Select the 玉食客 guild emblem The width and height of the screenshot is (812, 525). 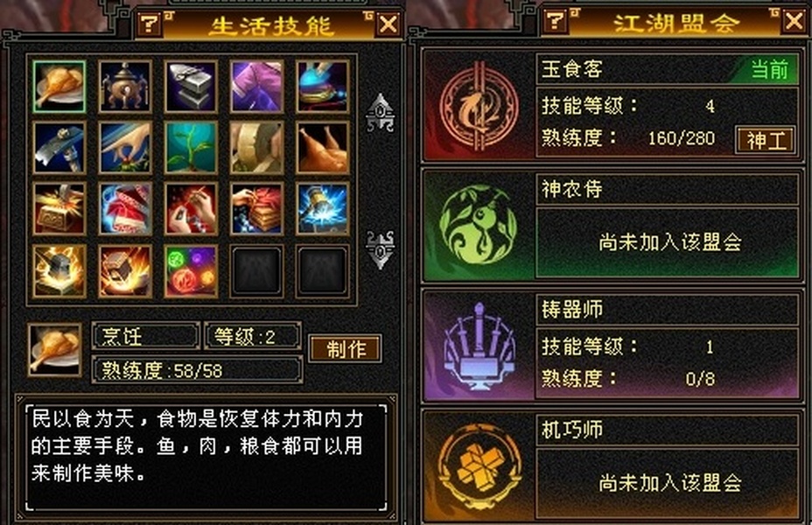[479, 107]
